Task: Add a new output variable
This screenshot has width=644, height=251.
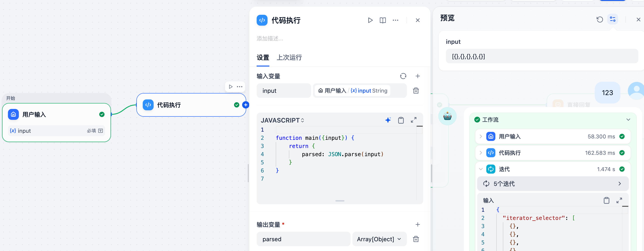Action: [418, 224]
